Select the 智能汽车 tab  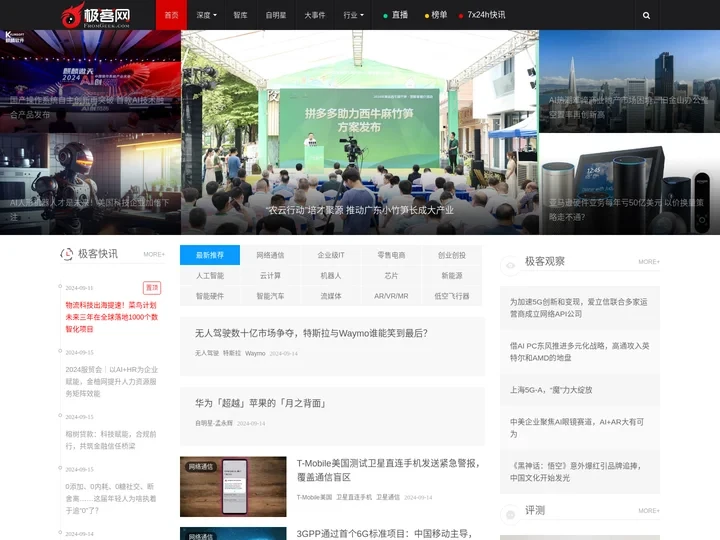270,296
